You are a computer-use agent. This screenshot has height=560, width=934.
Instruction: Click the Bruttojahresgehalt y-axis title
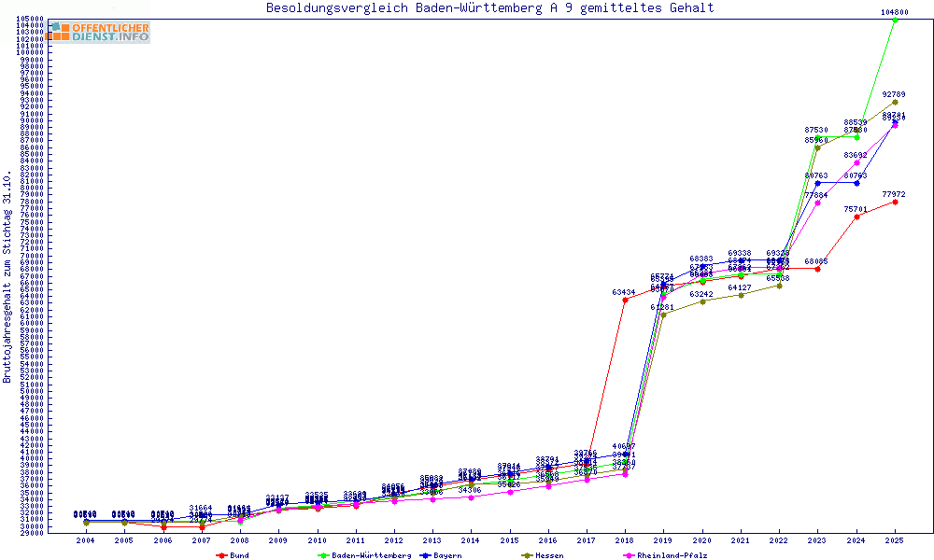(x=8, y=277)
